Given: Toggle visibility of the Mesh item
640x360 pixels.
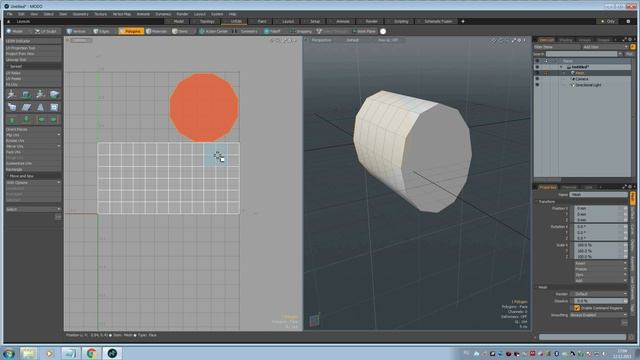Looking at the screenshot, I should [x=537, y=73].
